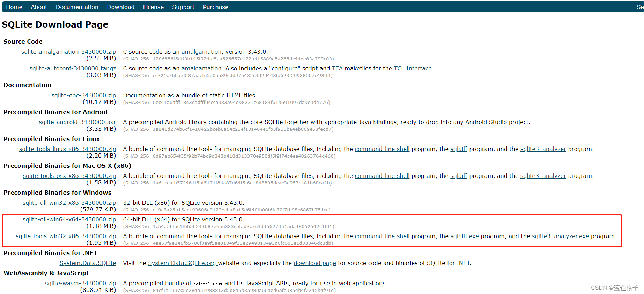This screenshot has width=644, height=294.
Task: Open command-line shell link in Windows tools row
Action: (x=382, y=236)
